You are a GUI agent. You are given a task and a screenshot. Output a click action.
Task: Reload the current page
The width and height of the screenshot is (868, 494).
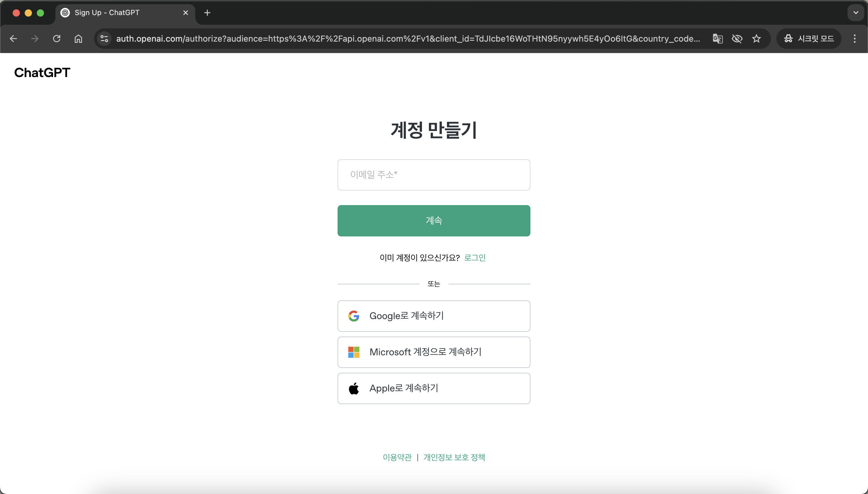pyautogui.click(x=57, y=39)
